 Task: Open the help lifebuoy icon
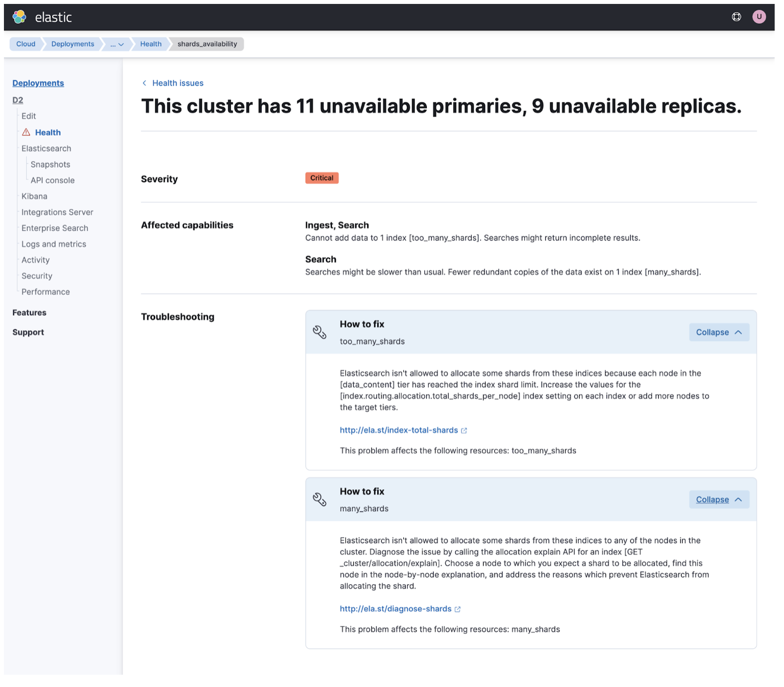[x=736, y=17]
